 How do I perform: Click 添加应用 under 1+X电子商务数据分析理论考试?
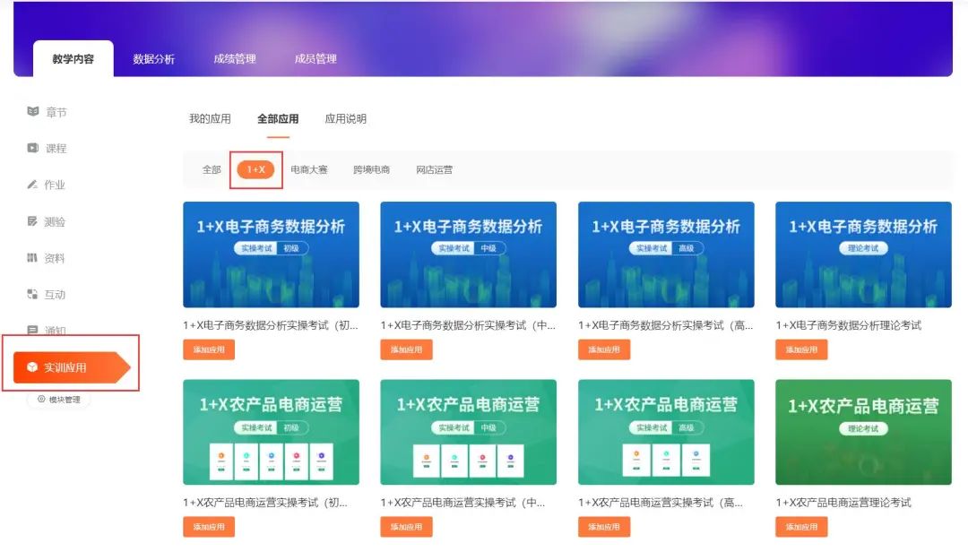(802, 348)
